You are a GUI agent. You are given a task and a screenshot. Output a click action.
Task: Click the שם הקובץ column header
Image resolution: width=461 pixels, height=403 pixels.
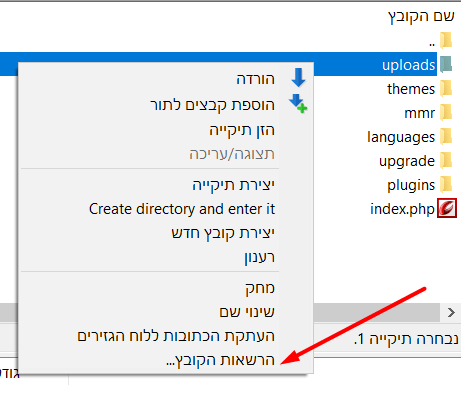tap(421, 16)
